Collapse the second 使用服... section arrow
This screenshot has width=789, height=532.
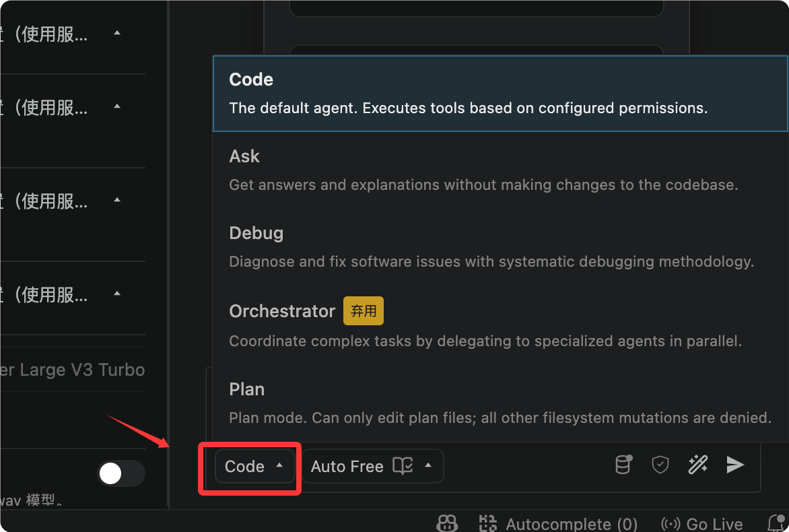(x=117, y=106)
